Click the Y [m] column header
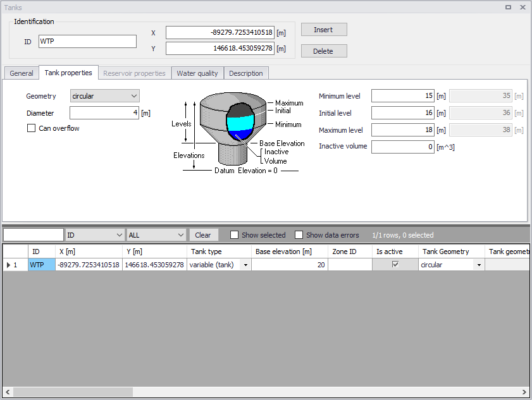Screen dimensions: 532x400 (154, 252)
